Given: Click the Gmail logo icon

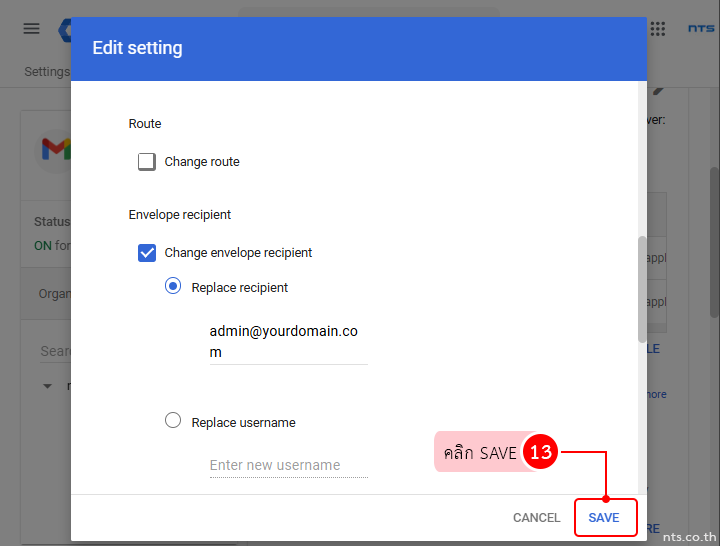Looking at the screenshot, I should coord(56,150).
